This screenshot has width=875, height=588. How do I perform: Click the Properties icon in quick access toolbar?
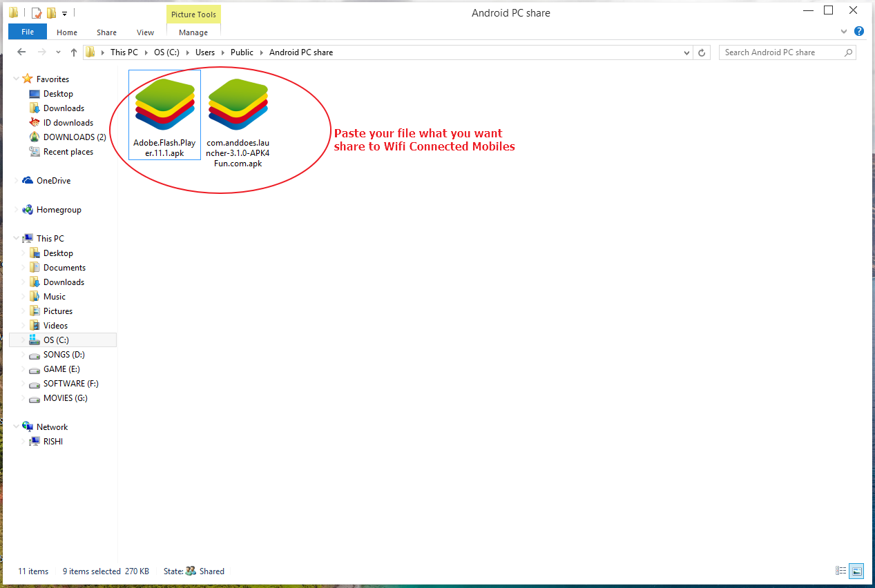36,12
